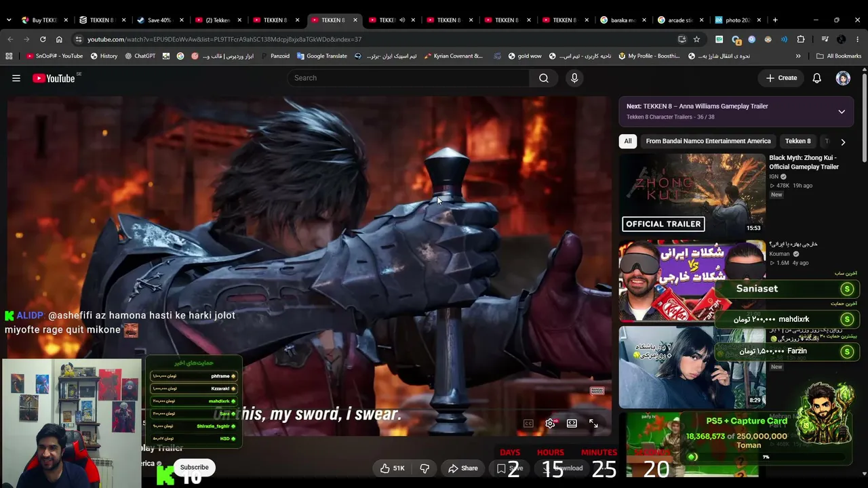Expand the Next playlist panel chevron

pos(842,112)
